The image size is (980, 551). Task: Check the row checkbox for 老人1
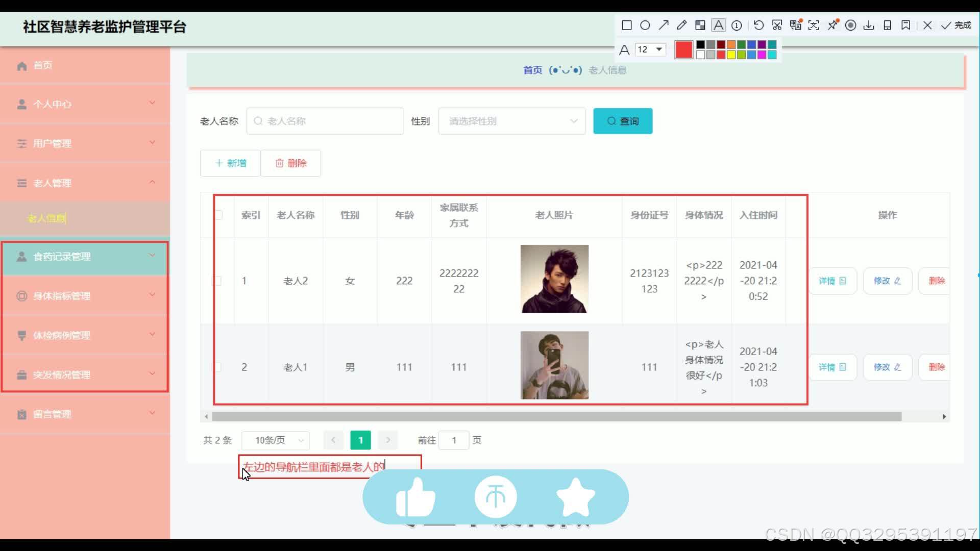[x=217, y=367]
